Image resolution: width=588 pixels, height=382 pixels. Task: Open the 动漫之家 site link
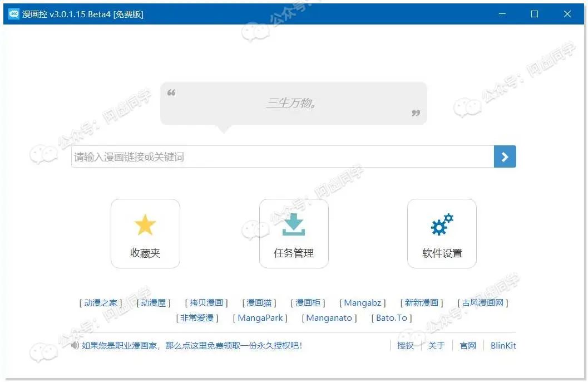[101, 303]
